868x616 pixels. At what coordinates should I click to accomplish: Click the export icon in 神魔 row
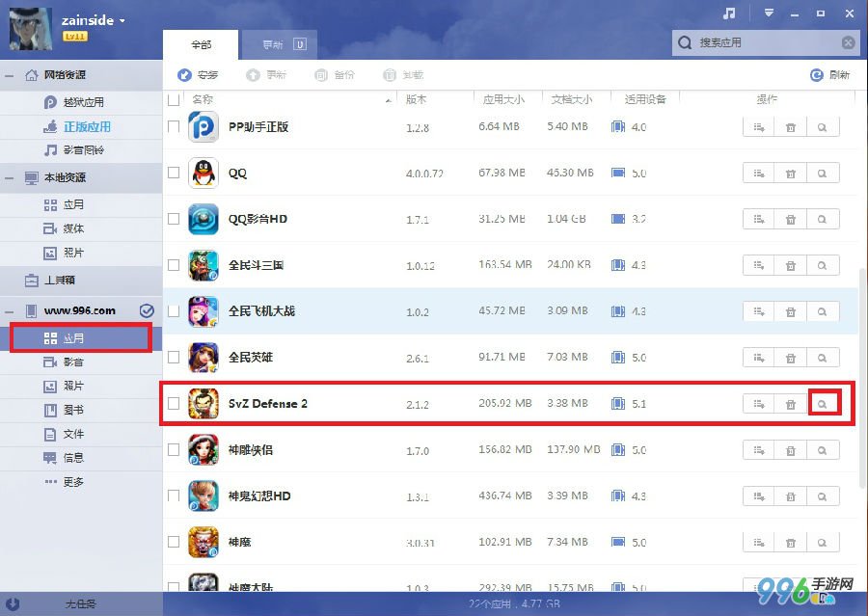pyautogui.click(x=758, y=543)
